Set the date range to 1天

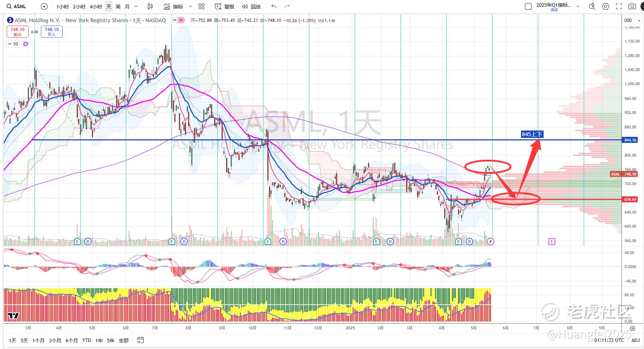tap(13, 340)
